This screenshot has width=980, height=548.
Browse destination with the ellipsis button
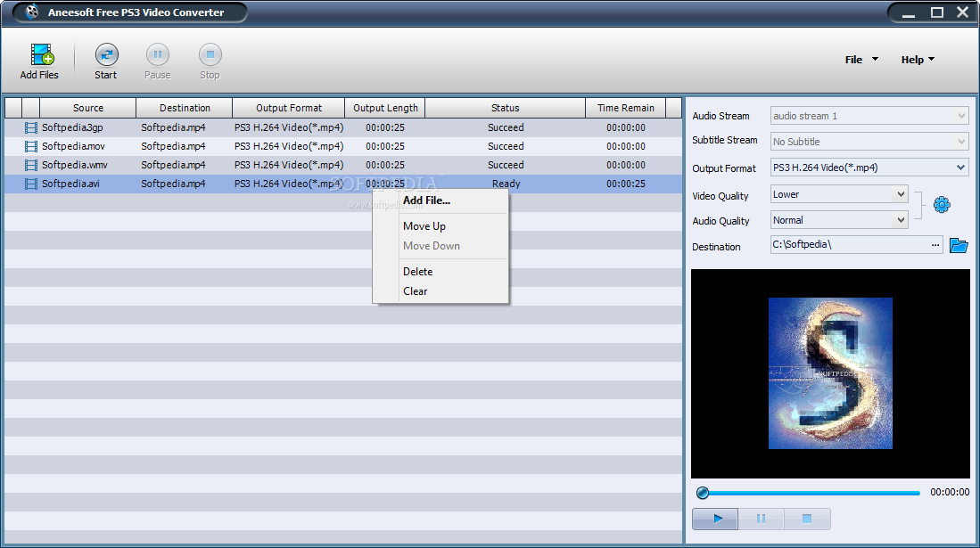coord(935,245)
